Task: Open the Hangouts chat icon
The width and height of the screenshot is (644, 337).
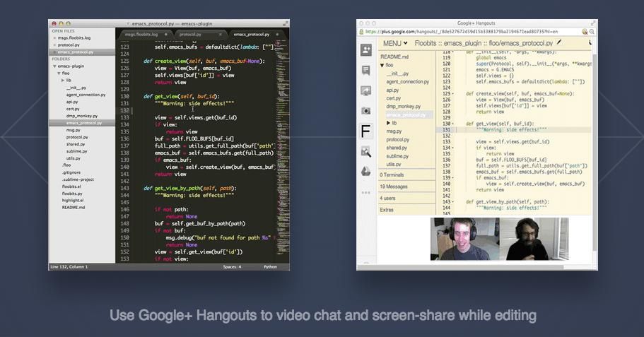Action: point(365,70)
